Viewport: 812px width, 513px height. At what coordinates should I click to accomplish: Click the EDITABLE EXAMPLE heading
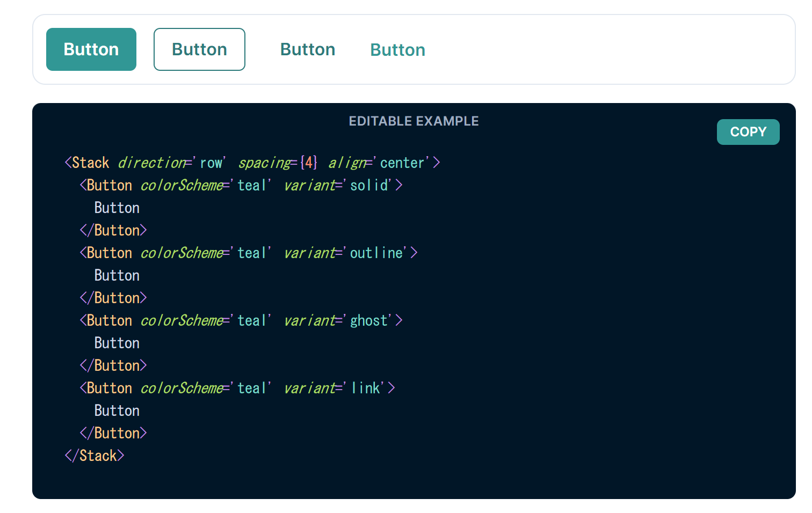(414, 121)
